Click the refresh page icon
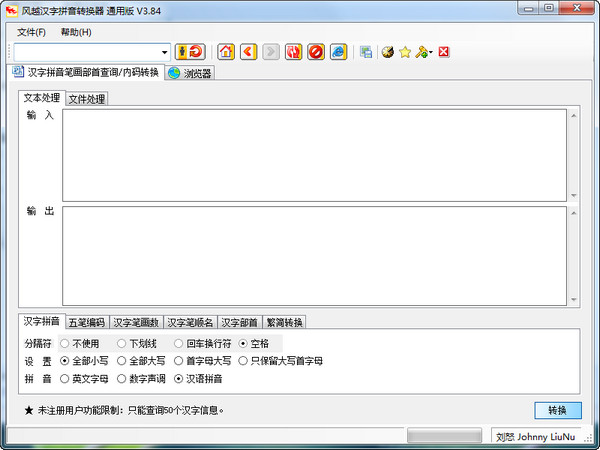Screen dimensions: 600x450 tap(293, 52)
